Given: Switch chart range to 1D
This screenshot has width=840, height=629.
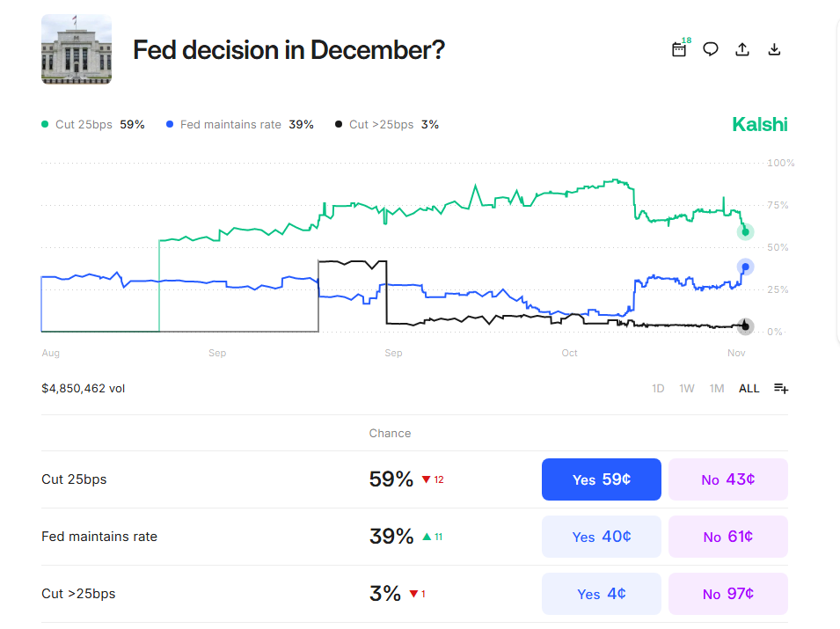Looking at the screenshot, I should coord(658,388).
